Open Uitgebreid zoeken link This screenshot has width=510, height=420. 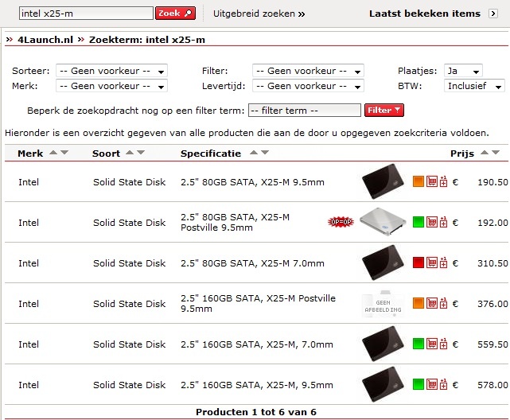(x=259, y=14)
